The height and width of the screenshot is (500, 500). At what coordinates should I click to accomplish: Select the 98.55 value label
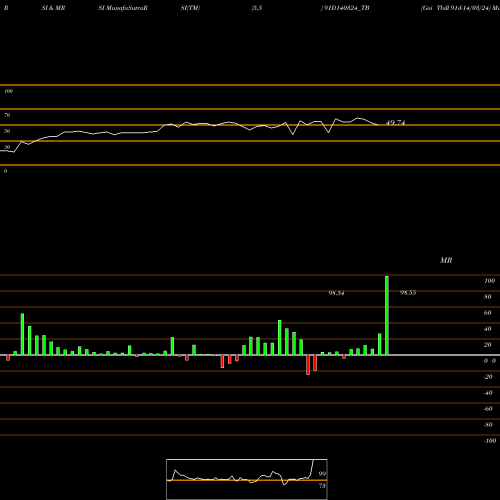(x=408, y=293)
